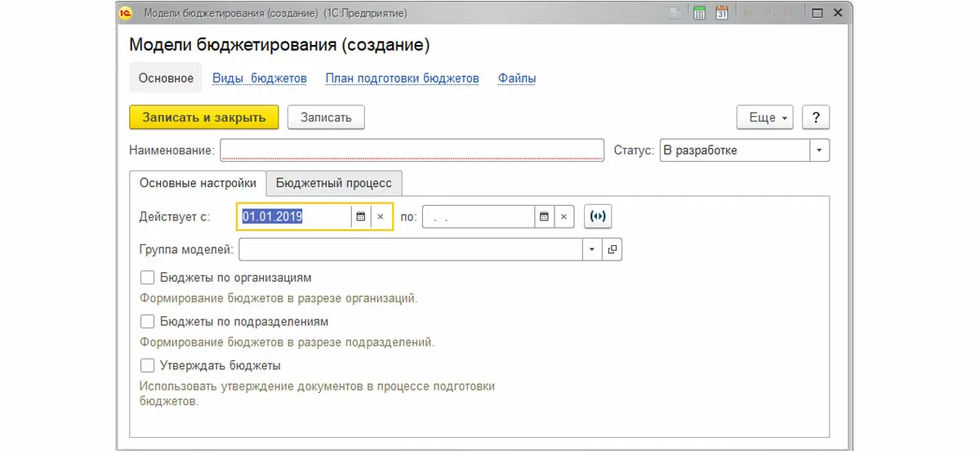
Task: Check 'Утверждать бюджеты' option
Action: click(148, 365)
